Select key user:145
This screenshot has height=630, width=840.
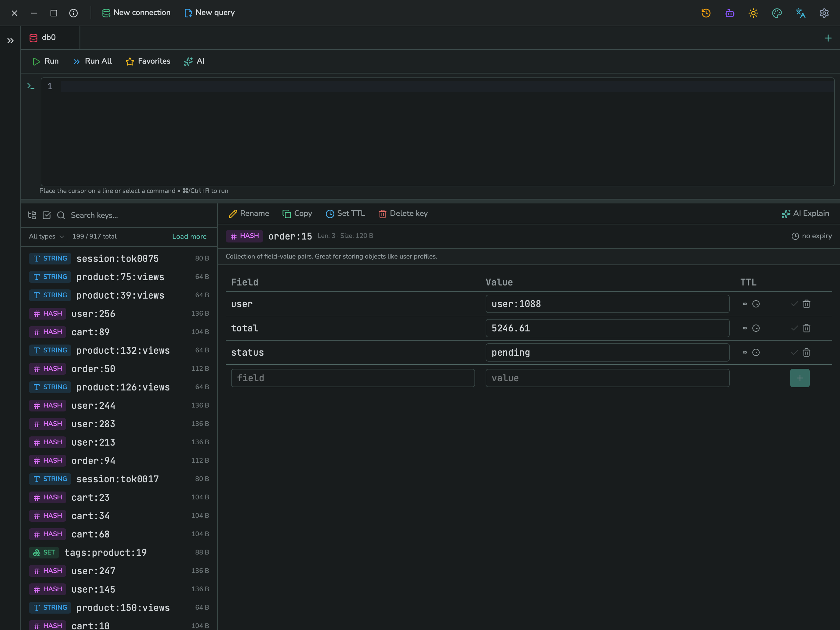click(x=119, y=589)
